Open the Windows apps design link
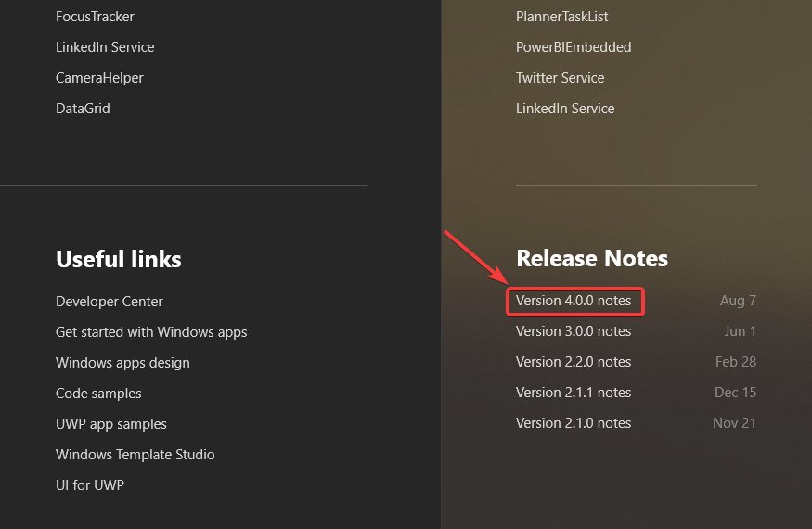Screen dimensions: 812x529 coord(122,363)
